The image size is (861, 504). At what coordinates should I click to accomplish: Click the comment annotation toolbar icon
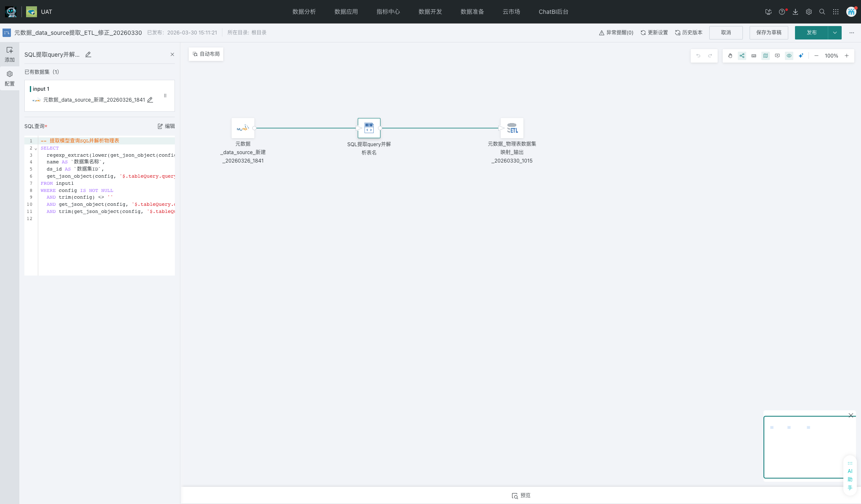tap(777, 56)
